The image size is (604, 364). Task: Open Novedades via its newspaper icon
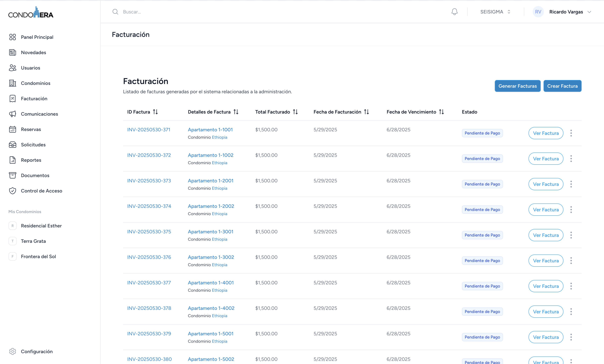13,52
